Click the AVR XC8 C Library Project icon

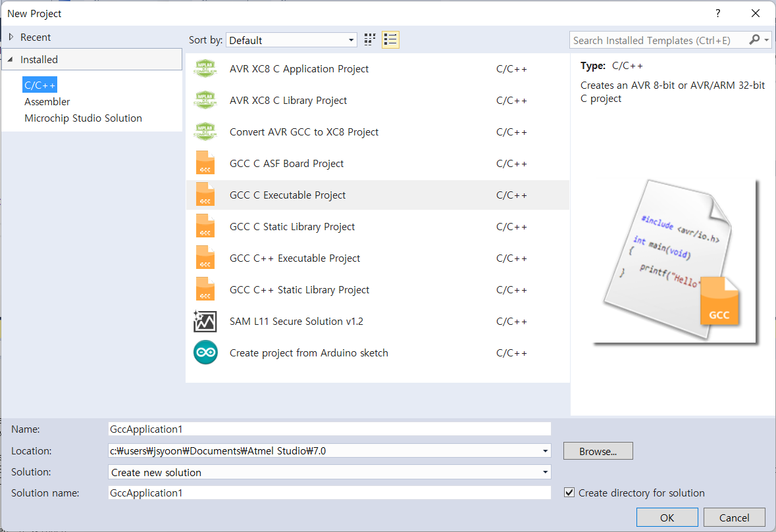click(x=205, y=101)
